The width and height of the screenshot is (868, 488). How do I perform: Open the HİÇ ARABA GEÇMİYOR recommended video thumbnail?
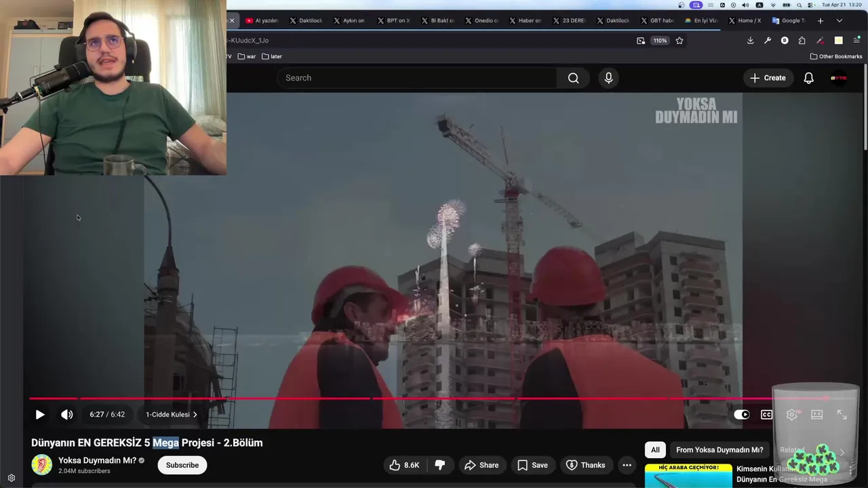pos(688,476)
